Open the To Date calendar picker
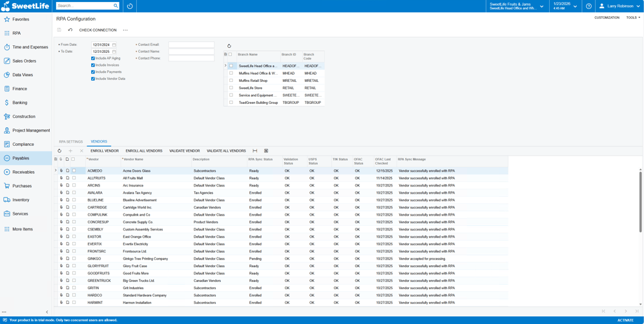Image resolution: width=644 pixels, height=324 pixels. click(x=114, y=52)
